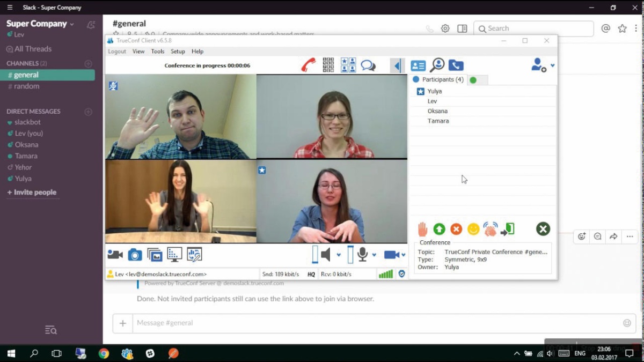Open remote desktop control icon
Viewport: 644px width, 362px height.
(x=194, y=255)
